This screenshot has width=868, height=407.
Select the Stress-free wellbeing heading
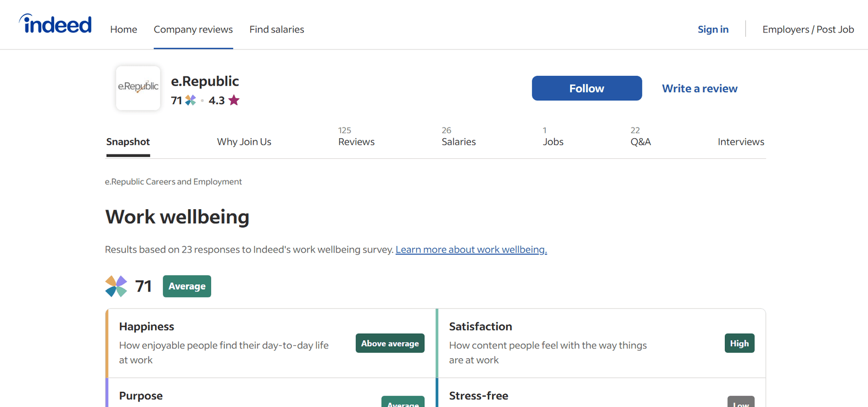tap(478, 396)
